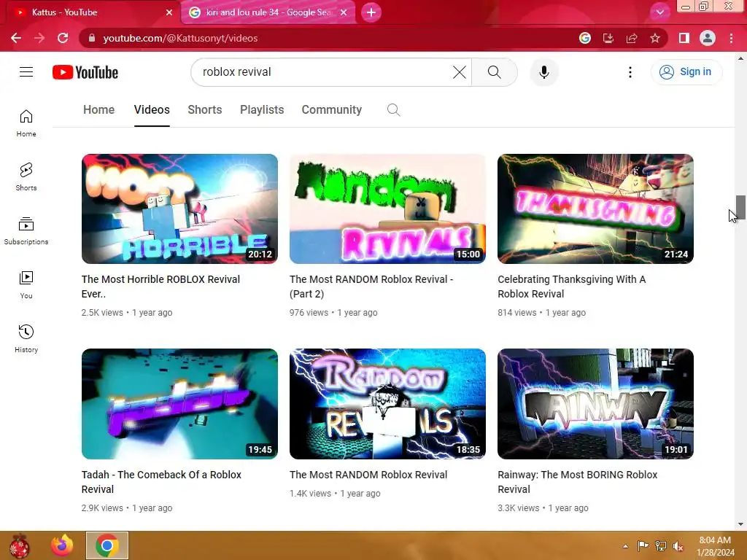Screen dimensions: 747x560
Task: Open History in the left sidebar
Action: coord(26,338)
